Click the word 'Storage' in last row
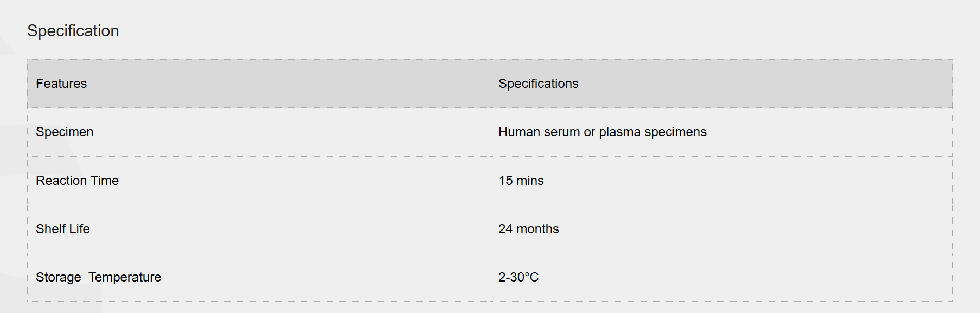980x313 pixels. coord(58,277)
